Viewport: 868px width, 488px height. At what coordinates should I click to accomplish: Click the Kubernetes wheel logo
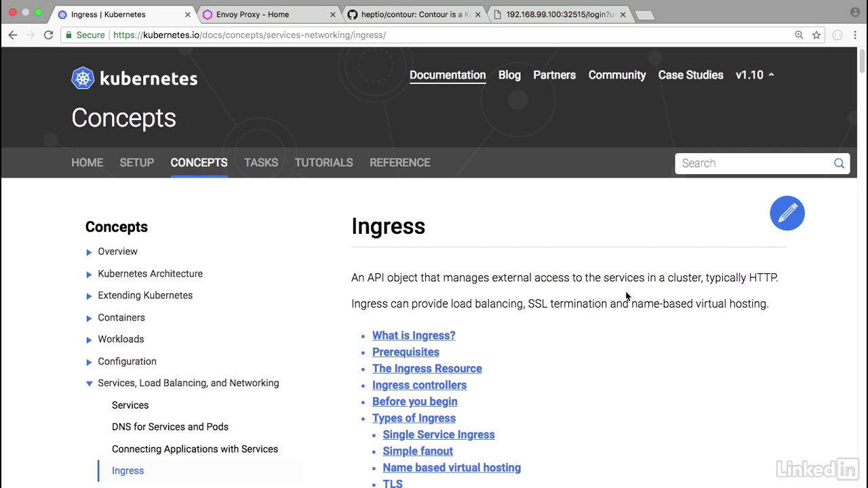[x=83, y=78]
